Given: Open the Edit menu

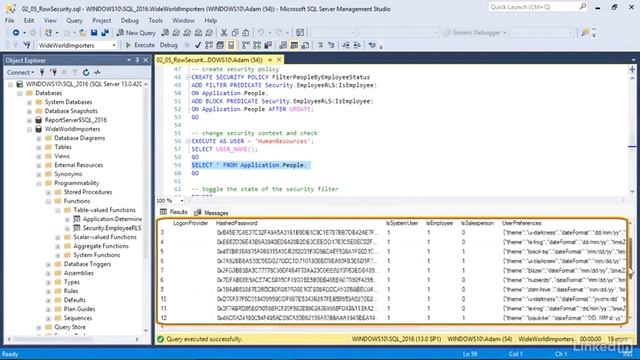Looking at the screenshot, I should pyautogui.click(x=29, y=20).
